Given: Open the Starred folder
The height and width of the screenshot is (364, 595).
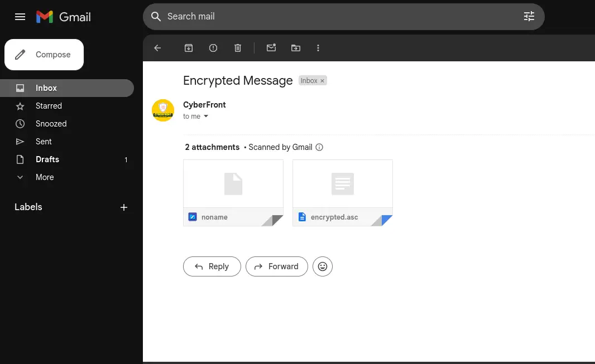Looking at the screenshot, I should pos(49,106).
